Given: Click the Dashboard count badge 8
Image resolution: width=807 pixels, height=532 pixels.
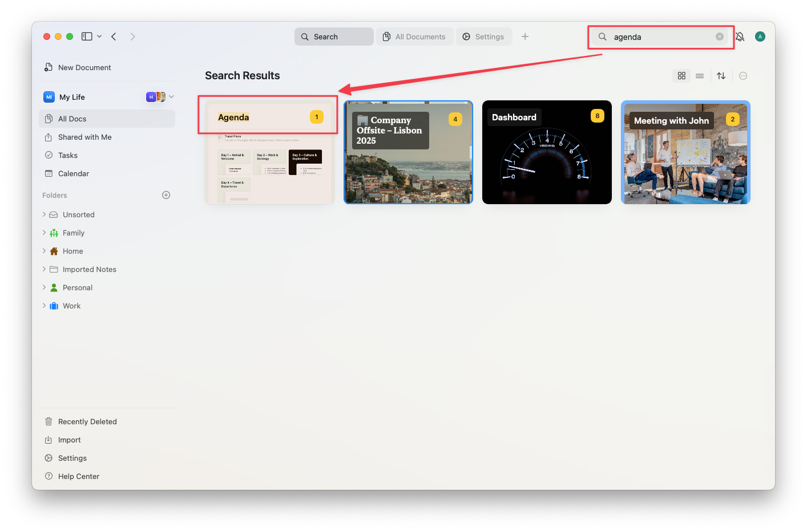Looking at the screenshot, I should [598, 116].
